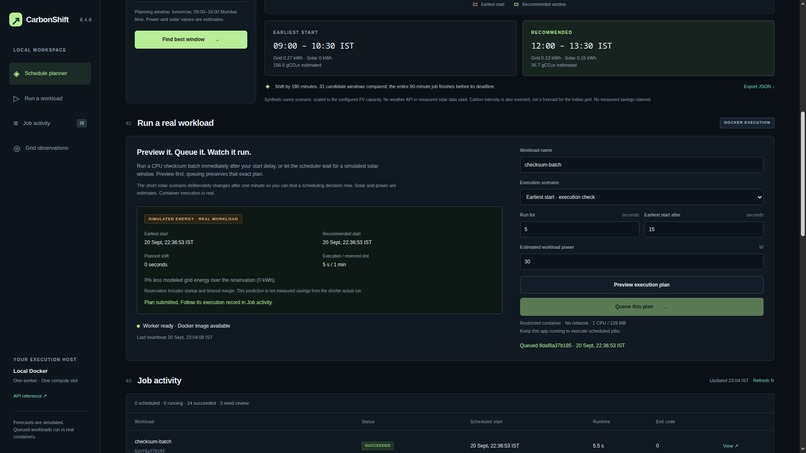The height and width of the screenshot is (453, 806).
Task: Open Run a workload section
Action: pos(50,98)
